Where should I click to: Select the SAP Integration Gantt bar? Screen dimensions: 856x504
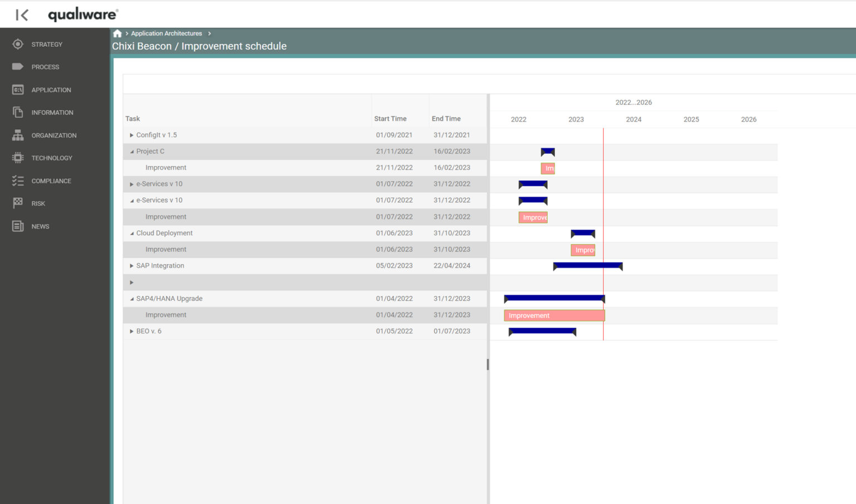click(x=588, y=266)
